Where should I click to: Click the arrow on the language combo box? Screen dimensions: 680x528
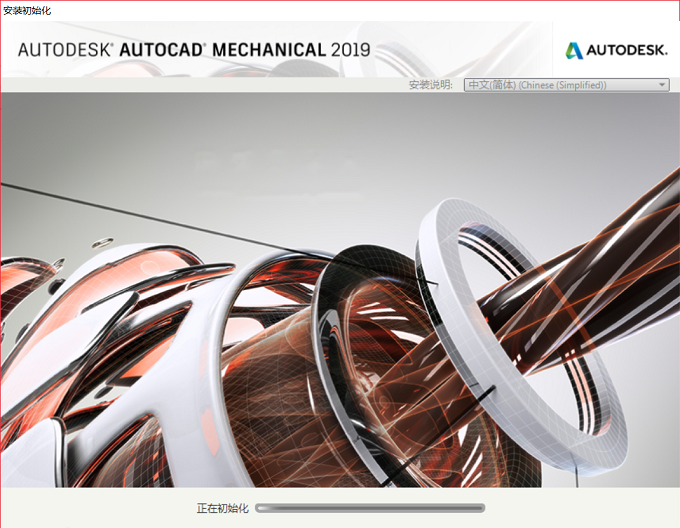point(662,85)
